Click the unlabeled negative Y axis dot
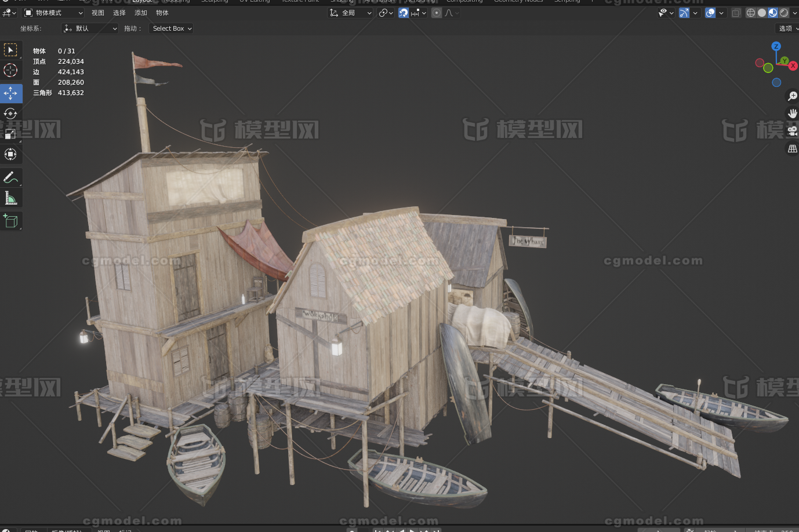 (768, 68)
